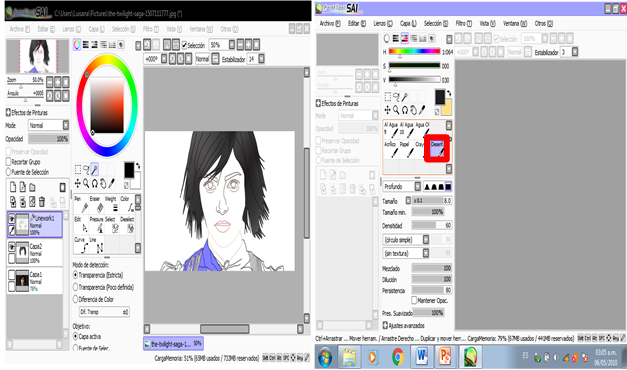Open the Estabilizador dropdown in left window

click(261, 59)
